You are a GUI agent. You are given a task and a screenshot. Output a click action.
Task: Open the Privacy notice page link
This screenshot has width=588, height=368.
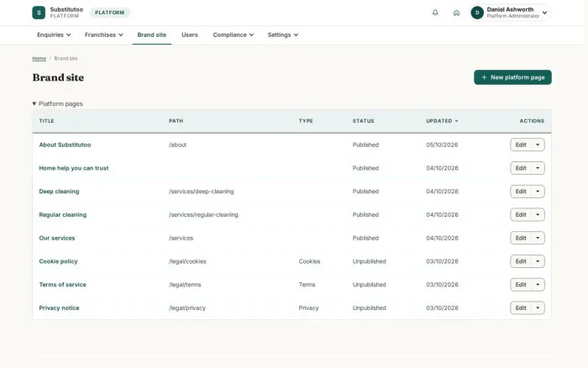[59, 308]
